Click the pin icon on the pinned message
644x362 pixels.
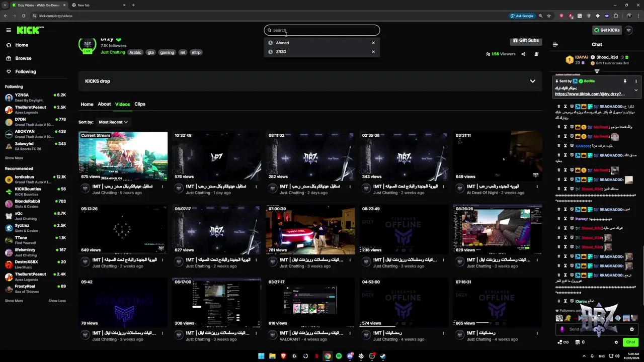click(x=625, y=81)
